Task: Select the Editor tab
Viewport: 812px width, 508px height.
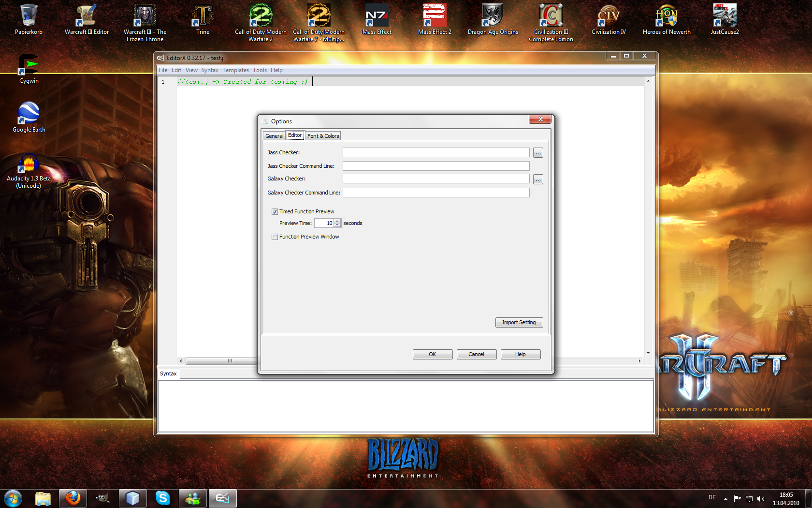Action: 295,135
